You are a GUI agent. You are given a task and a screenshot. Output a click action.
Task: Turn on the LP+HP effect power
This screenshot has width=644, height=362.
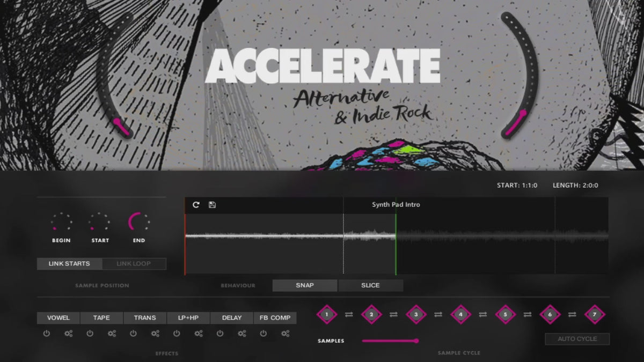point(177,334)
